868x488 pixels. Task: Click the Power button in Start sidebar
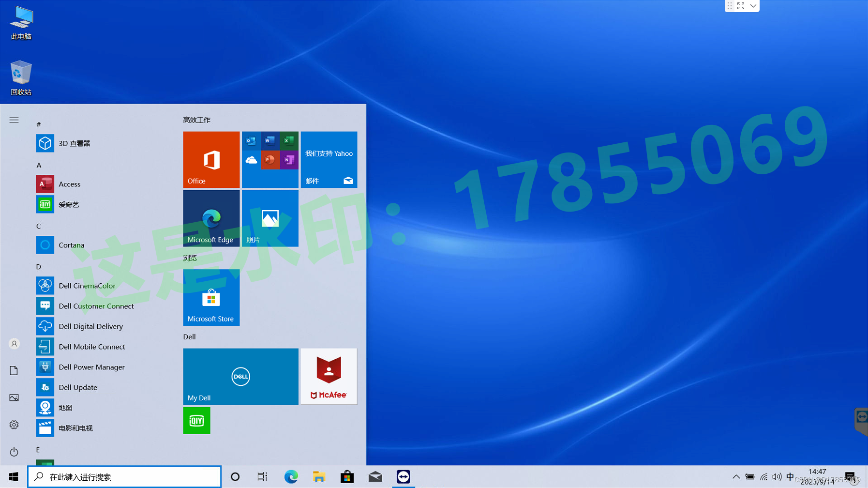(14, 452)
